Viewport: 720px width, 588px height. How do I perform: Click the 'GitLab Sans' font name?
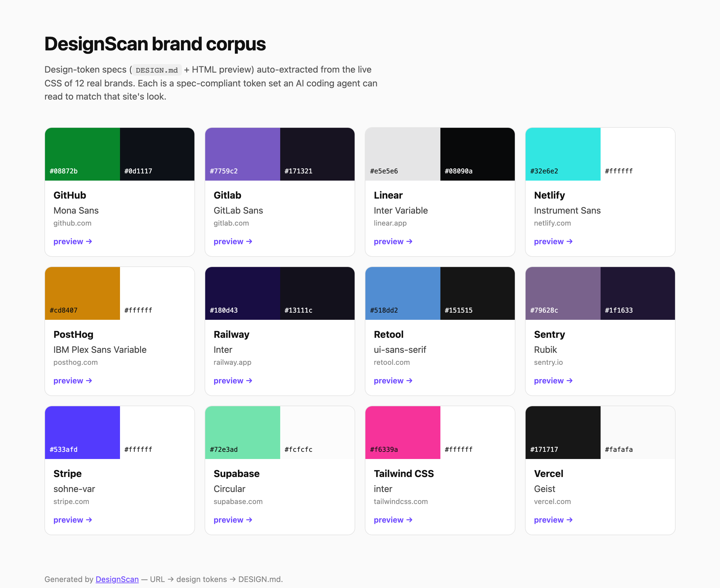(x=238, y=211)
